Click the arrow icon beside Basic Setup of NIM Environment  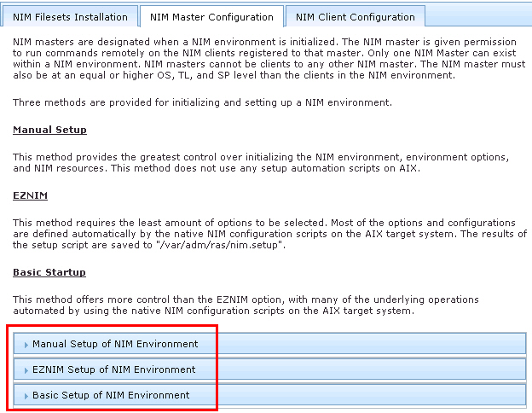[x=26, y=395]
